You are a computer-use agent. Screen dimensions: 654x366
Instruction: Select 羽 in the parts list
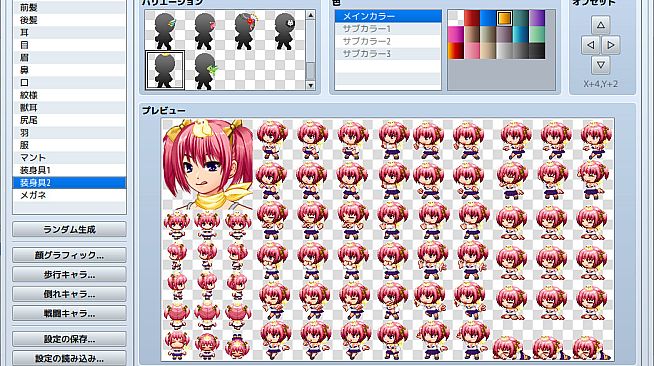pos(69,133)
